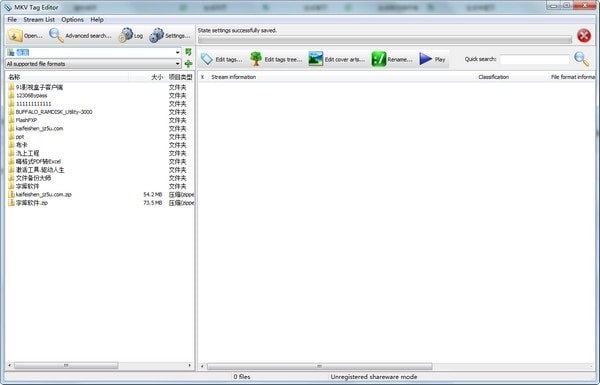Click the Edit tags icon
600x385 pixels.
(207, 59)
